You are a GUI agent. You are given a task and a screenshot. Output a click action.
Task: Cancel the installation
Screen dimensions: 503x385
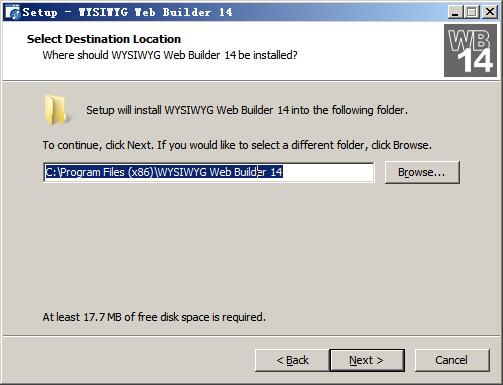tap(452, 360)
